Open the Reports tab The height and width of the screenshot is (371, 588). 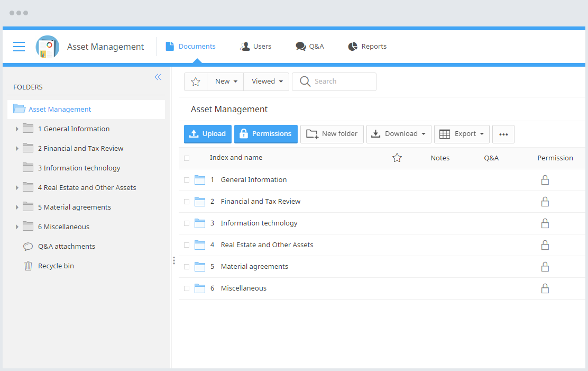point(368,47)
